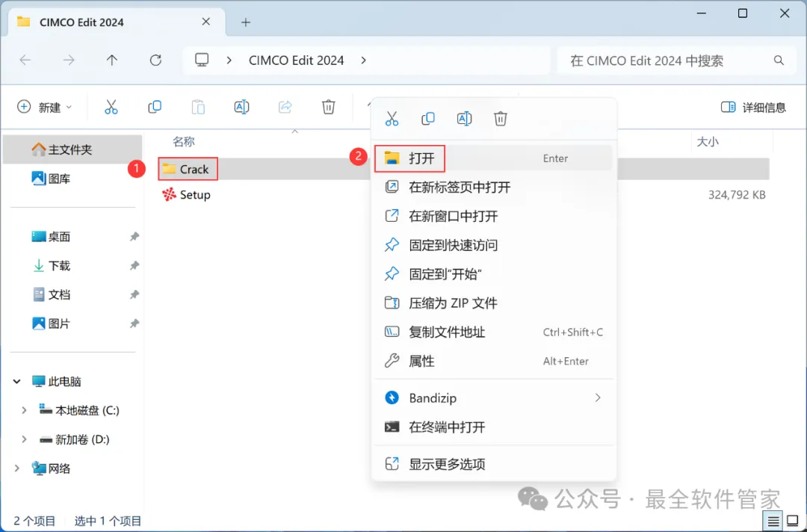Switch to details list view icon
The height and width of the screenshot is (532, 807).
(x=773, y=522)
